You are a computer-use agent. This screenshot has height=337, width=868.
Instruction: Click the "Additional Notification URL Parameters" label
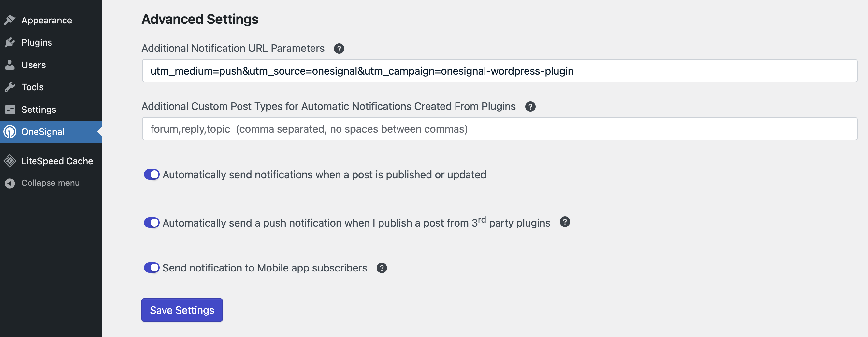[233, 48]
